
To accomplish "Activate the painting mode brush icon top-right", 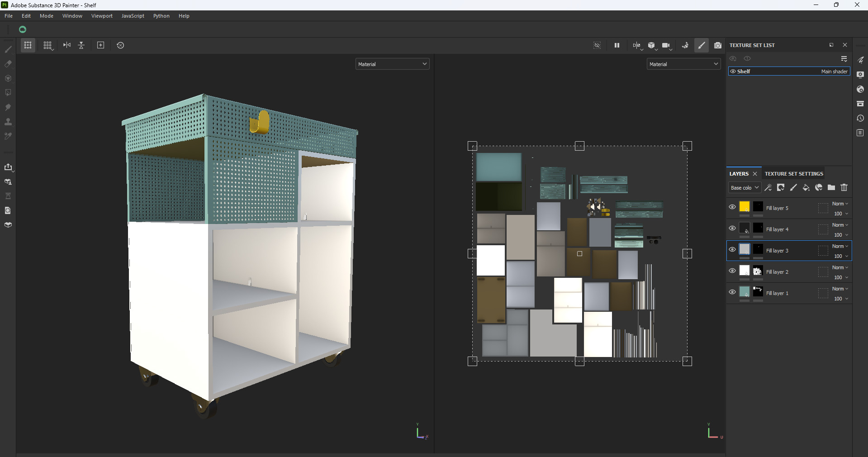I will (702, 45).
